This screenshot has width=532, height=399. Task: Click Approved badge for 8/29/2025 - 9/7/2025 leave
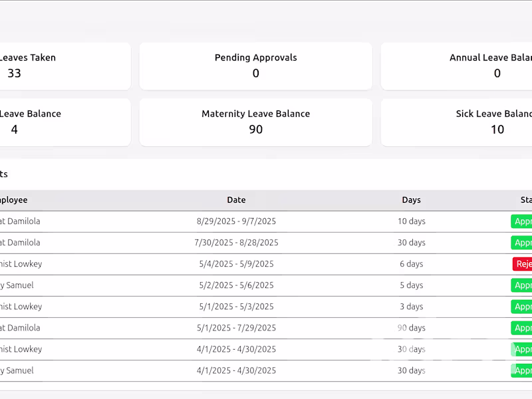pyautogui.click(x=521, y=221)
